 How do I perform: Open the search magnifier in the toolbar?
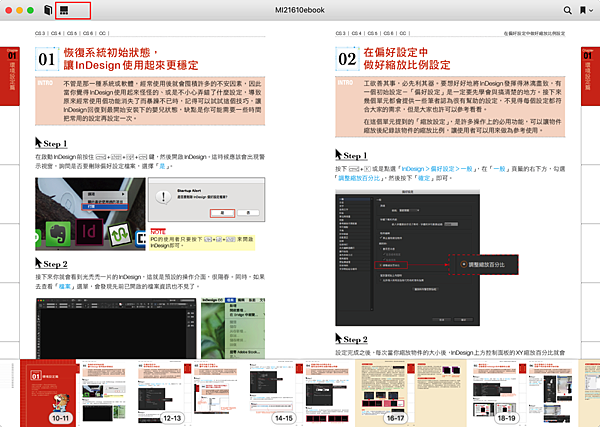(568, 10)
